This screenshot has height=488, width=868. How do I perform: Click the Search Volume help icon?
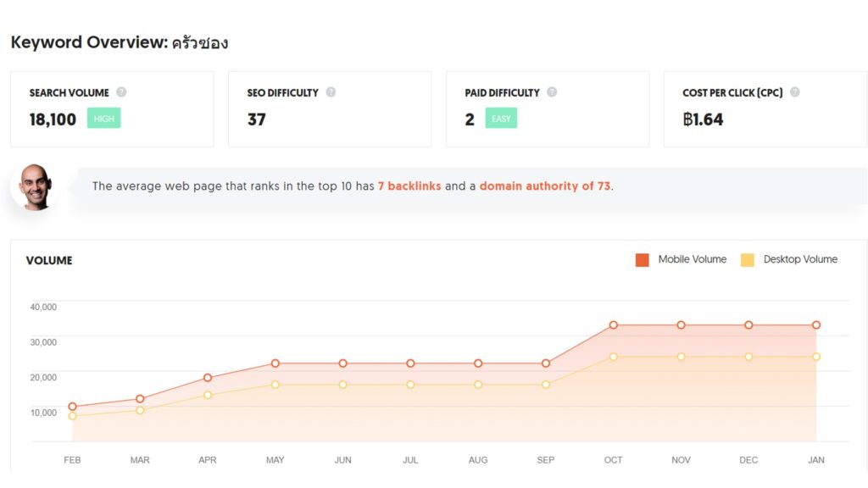point(121,91)
